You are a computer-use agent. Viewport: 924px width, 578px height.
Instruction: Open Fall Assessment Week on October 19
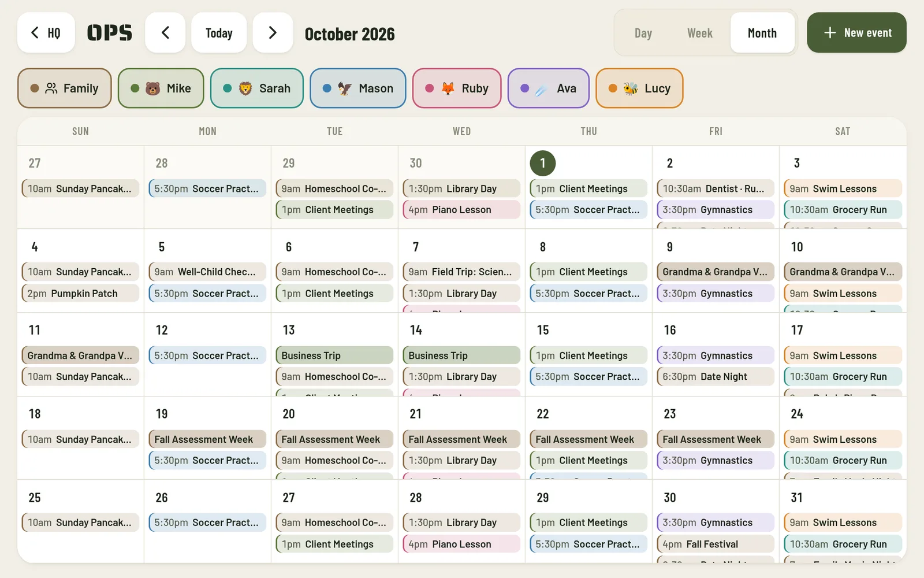tap(207, 439)
